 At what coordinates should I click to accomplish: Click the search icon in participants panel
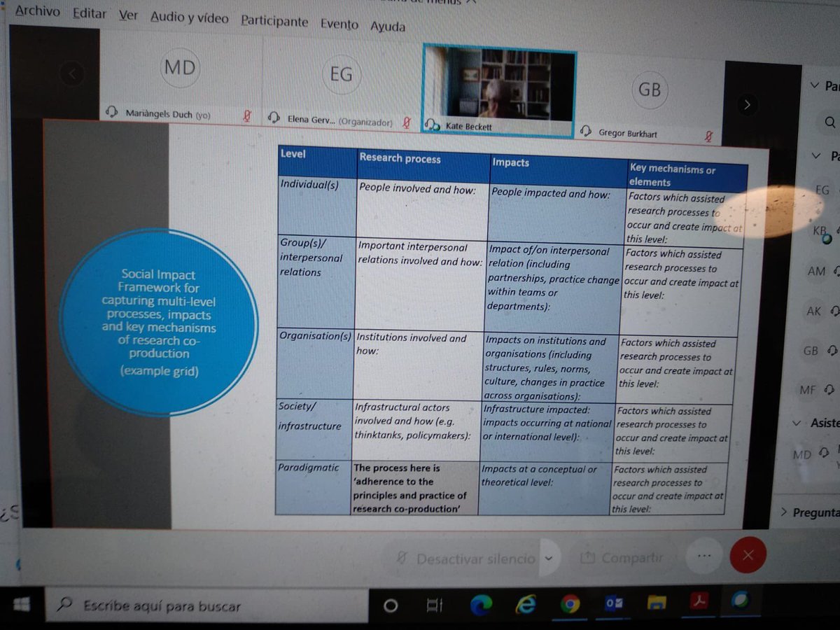click(830, 122)
